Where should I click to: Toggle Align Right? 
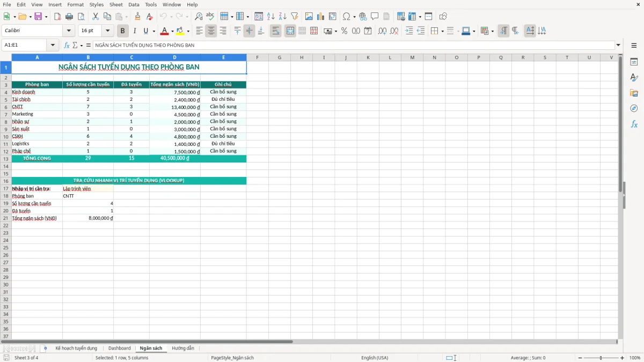[223, 31]
